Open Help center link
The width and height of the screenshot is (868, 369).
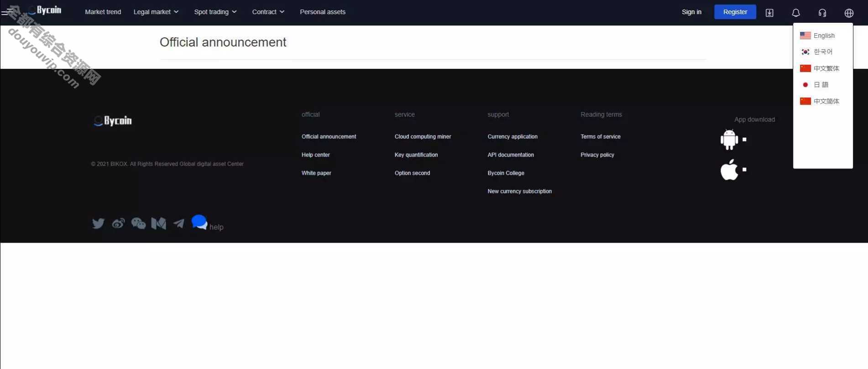pos(315,155)
